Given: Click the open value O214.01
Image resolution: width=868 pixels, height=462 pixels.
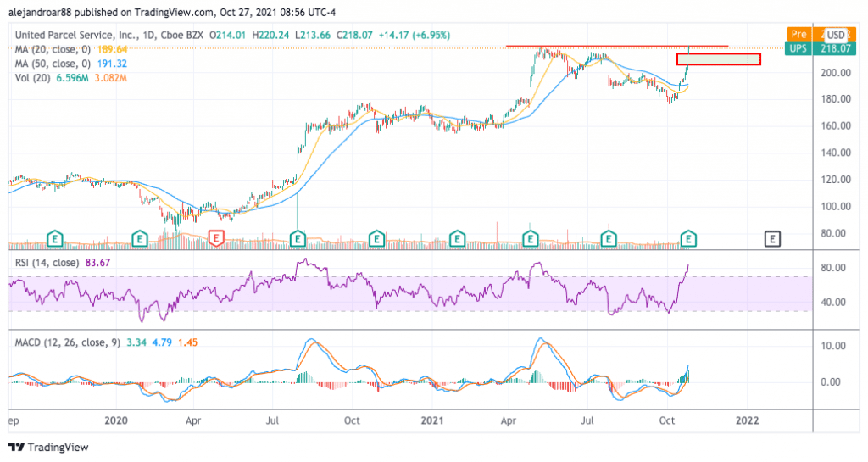Looking at the screenshot, I should 227,35.
